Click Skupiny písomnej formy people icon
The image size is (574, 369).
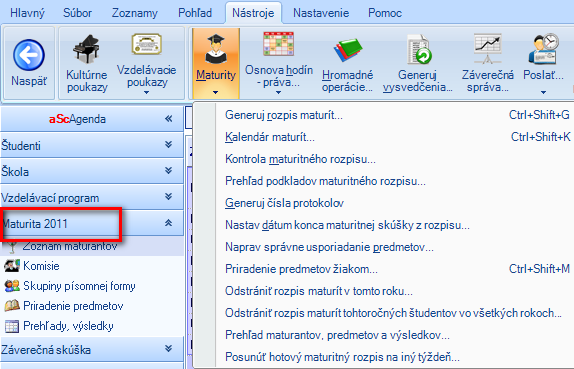click(x=12, y=286)
